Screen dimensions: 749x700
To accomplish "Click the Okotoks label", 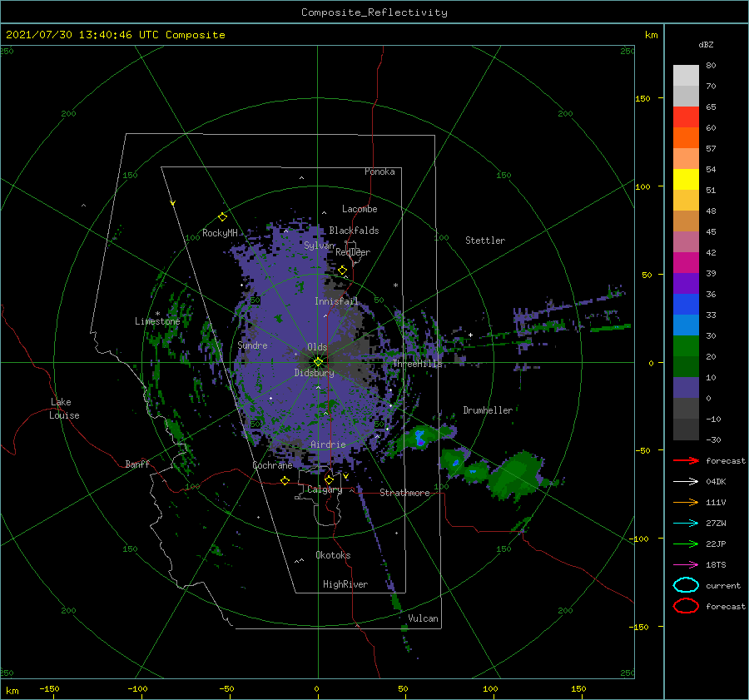I will [332, 554].
